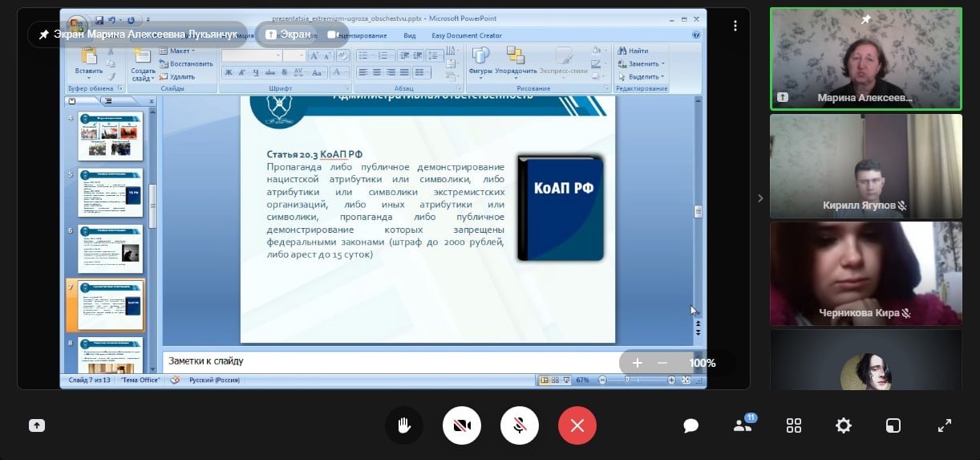Enter fullscreen mode
980x460 pixels.
[945, 426]
